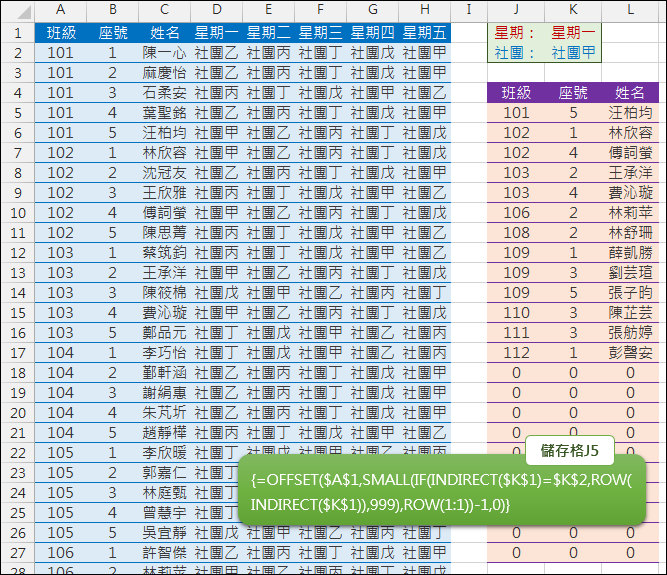The width and height of the screenshot is (667, 575).
Task: Select 費沁璇 in the result list
Action: (x=630, y=193)
